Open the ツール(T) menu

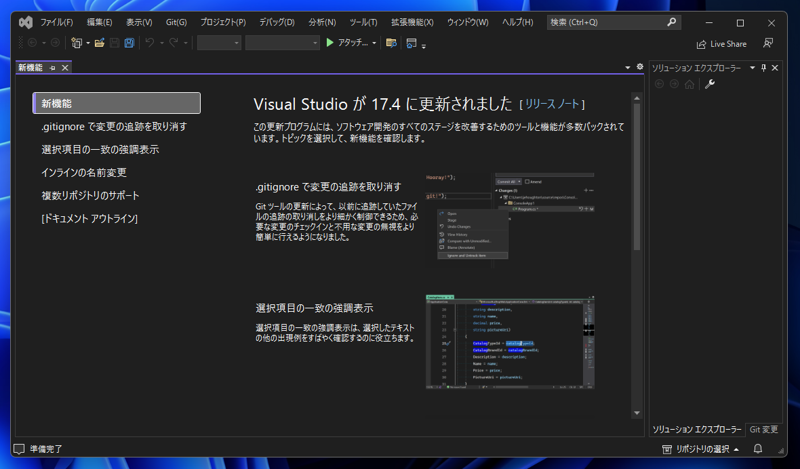(363, 22)
